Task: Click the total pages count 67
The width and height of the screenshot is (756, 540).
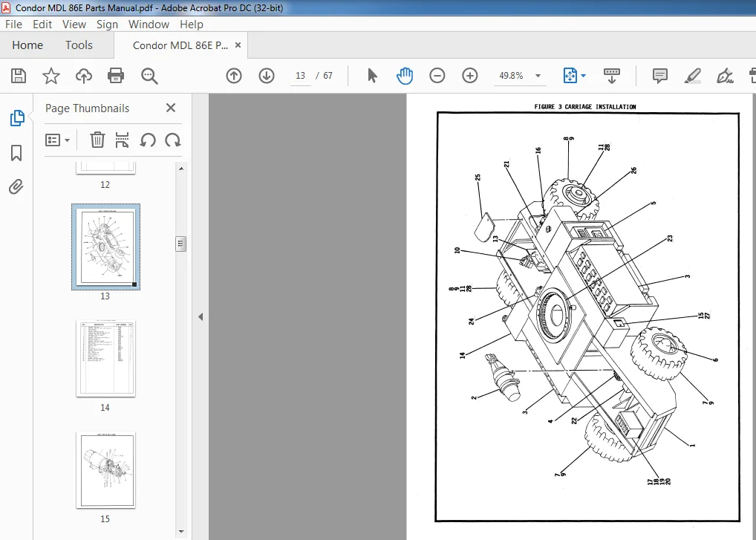Action: pyautogui.click(x=328, y=76)
